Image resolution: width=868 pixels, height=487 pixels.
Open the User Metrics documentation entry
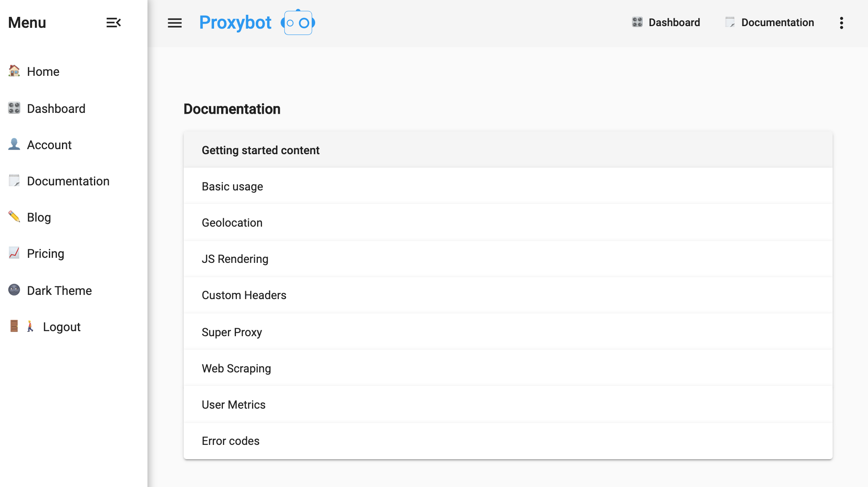point(508,404)
